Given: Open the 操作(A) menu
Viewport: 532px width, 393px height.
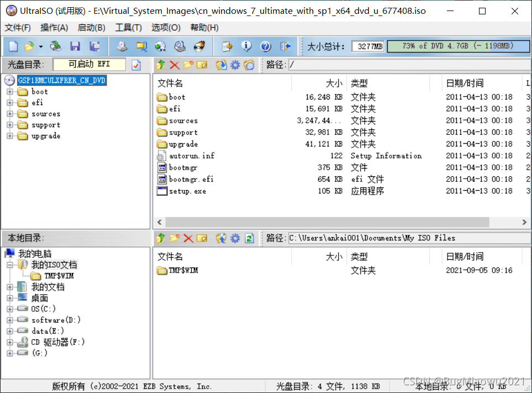Looking at the screenshot, I should click(x=54, y=28).
